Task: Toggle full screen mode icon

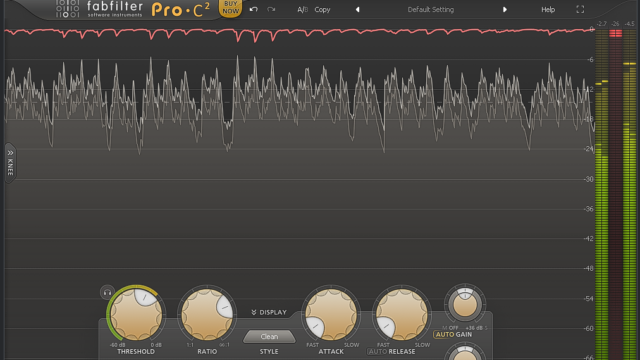Action: pos(580,9)
